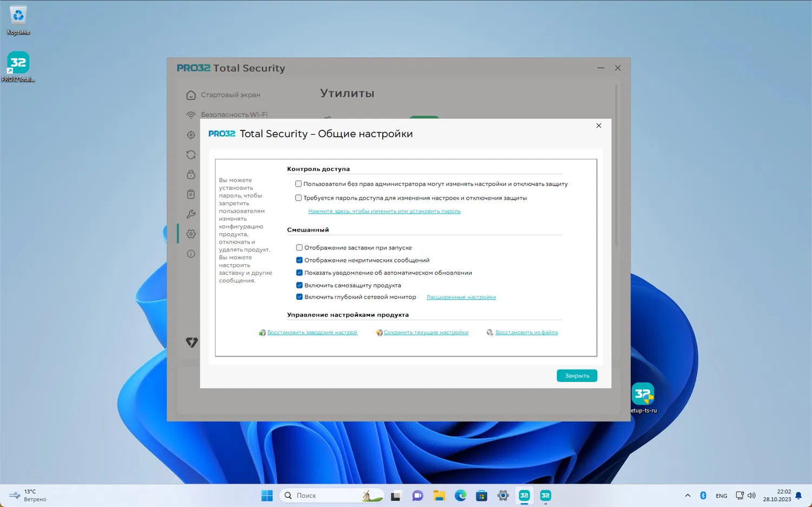Open the volume speaker tray icon

click(x=751, y=496)
